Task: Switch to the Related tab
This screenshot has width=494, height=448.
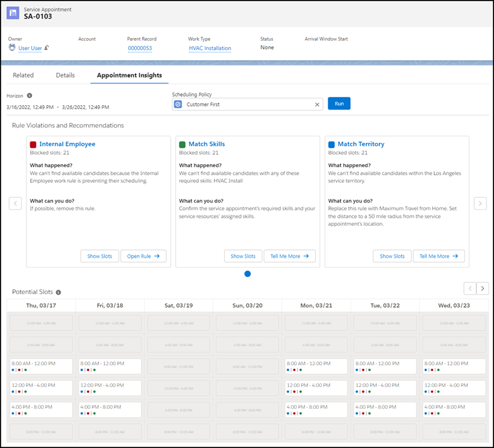Action: tap(23, 75)
